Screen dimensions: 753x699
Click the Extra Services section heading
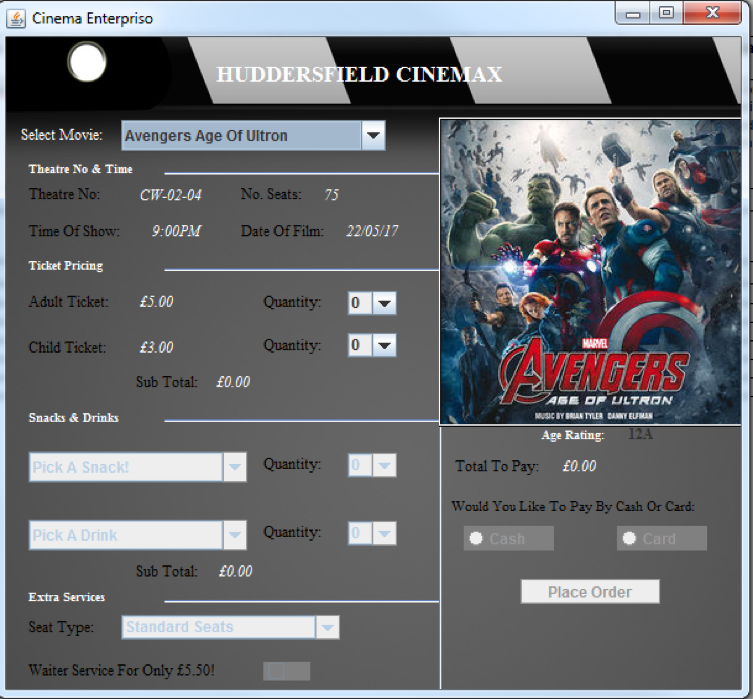click(67, 597)
